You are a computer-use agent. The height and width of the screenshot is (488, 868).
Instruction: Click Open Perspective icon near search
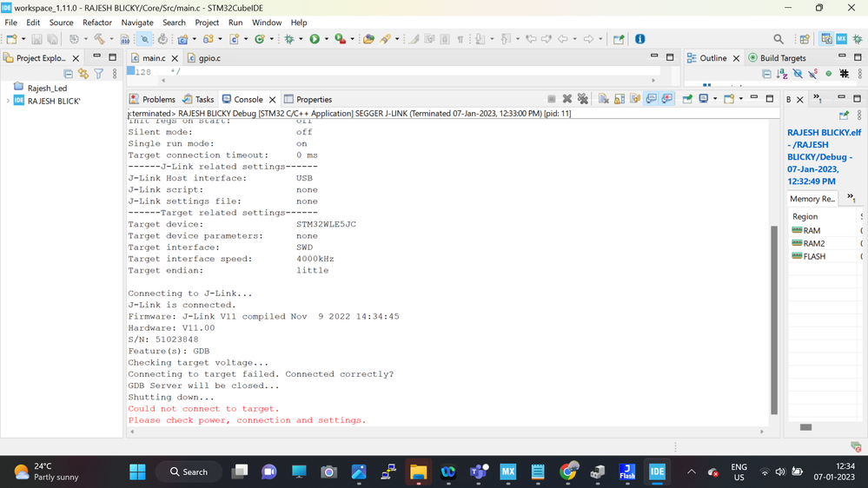(x=805, y=39)
